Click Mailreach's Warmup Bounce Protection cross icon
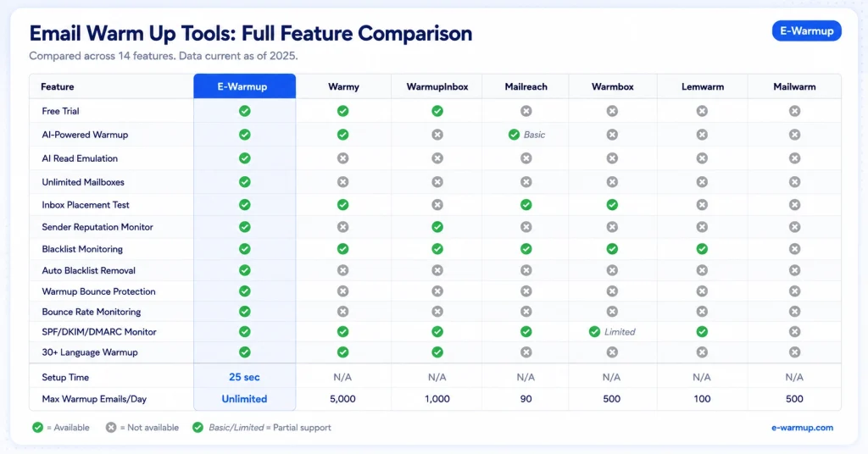 526,291
